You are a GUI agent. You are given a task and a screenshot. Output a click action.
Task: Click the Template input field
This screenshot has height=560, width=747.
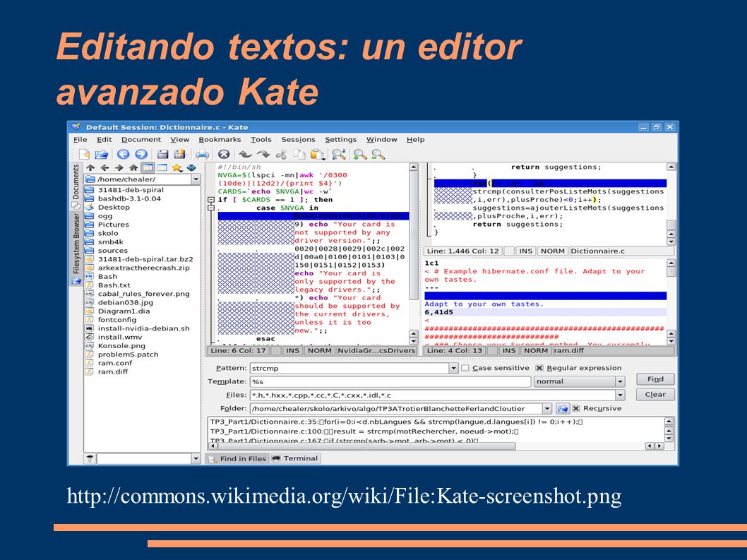[390, 382]
